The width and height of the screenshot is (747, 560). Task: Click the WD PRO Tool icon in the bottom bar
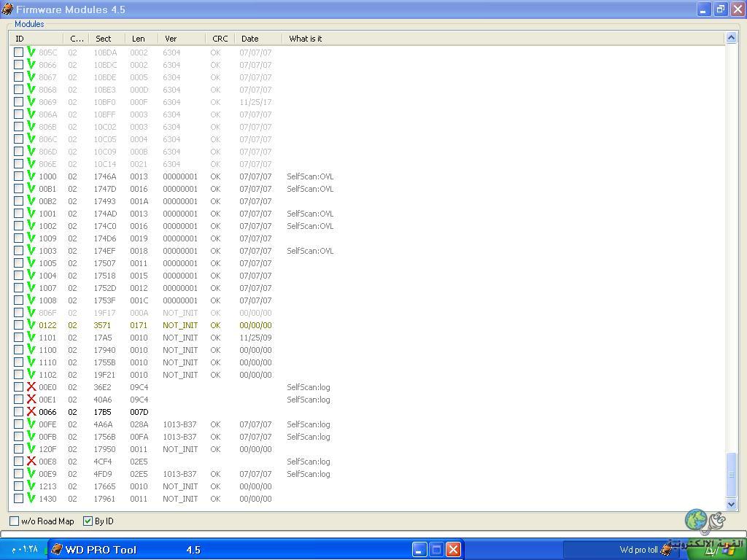tap(57, 549)
